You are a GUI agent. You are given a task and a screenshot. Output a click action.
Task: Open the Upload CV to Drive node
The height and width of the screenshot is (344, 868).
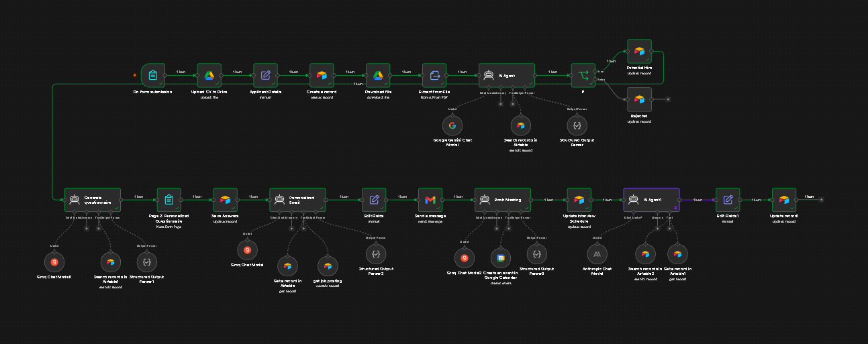209,76
